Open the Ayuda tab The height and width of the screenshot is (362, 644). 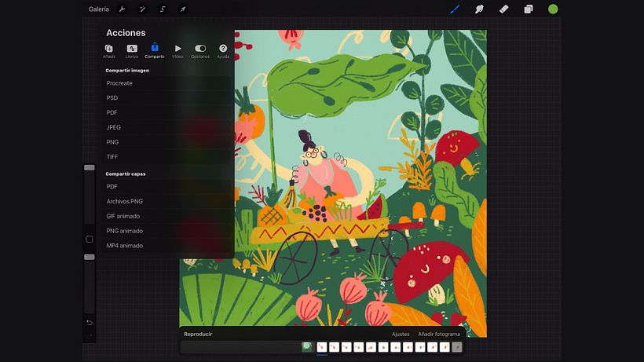pos(223,51)
